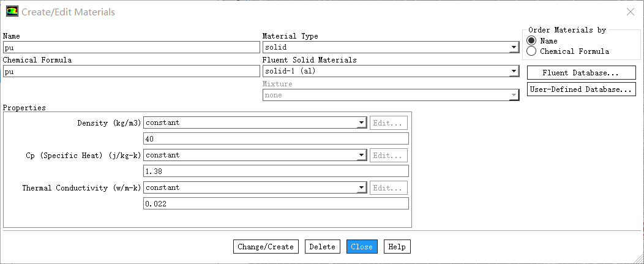The image size is (644, 264).
Task: Choose Chemical Formula ordering option
Action: coord(531,51)
